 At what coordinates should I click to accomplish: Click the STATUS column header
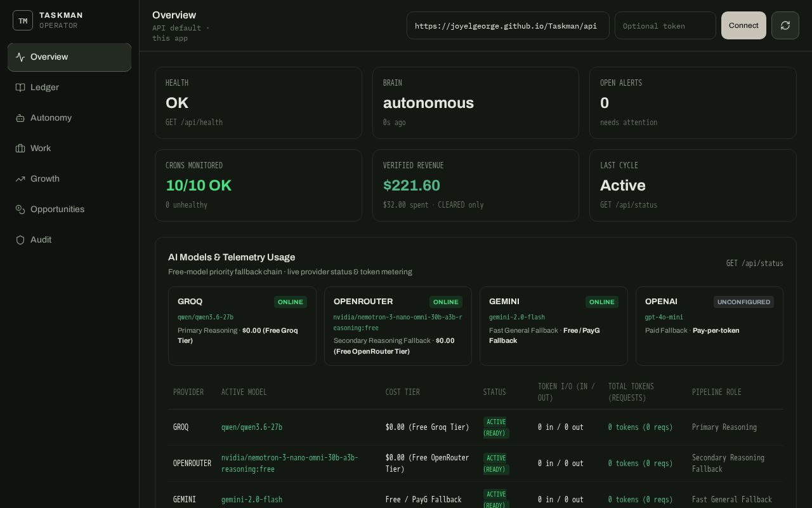tap(495, 392)
